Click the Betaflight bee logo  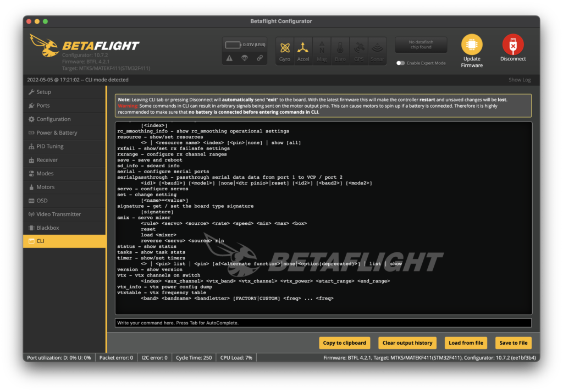(x=44, y=45)
